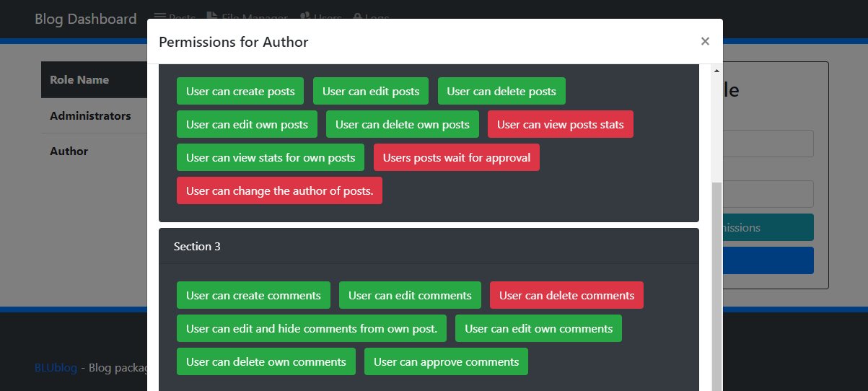Toggle 'User can view stats for own posts'

click(x=271, y=157)
